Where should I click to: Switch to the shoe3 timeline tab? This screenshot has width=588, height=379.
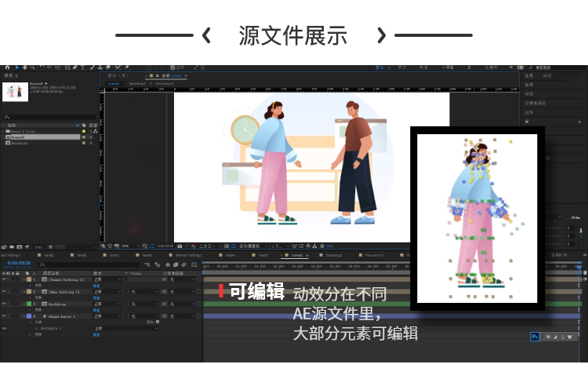(x=114, y=255)
